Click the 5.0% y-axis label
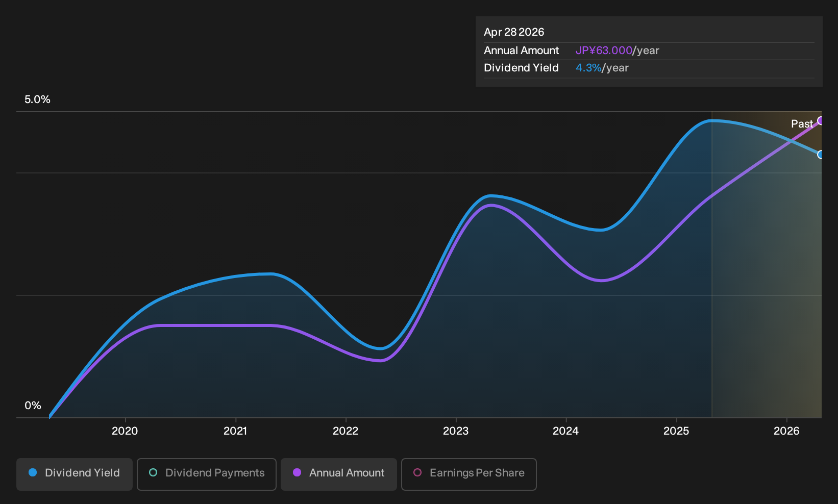Viewport: 838px width, 504px height. coord(37,99)
